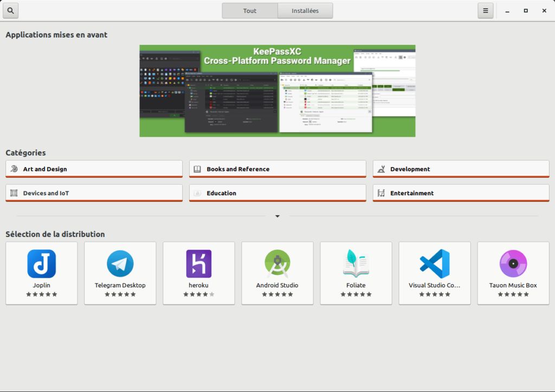Select the heroku app icon
Screen dimensions: 555x392
198,264
